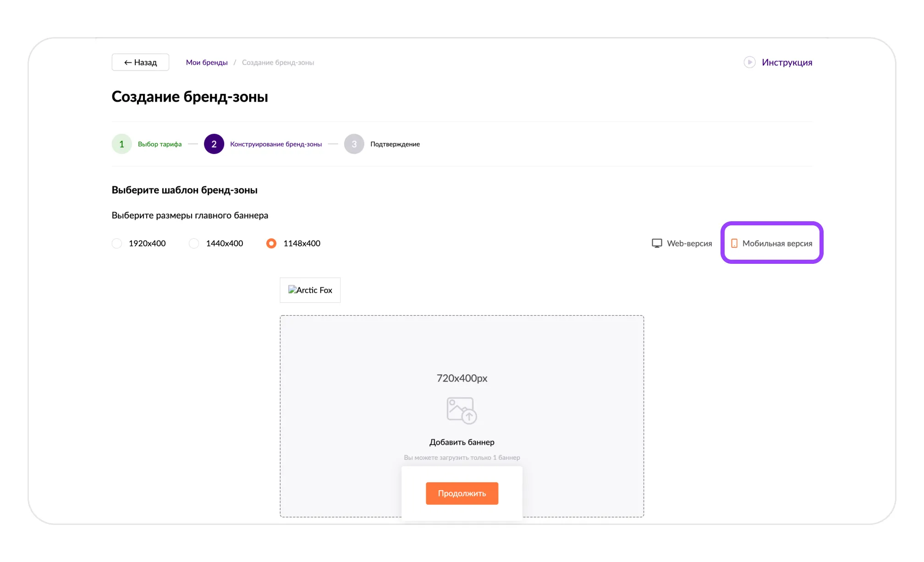Click the desktop monitor icon
This screenshot has width=924, height=562.
(x=657, y=243)
